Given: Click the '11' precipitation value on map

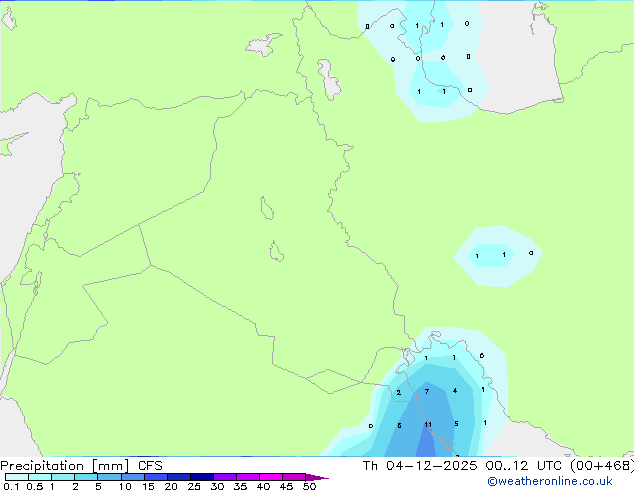Looking at the screenshot, I should [x=428, y=425].
